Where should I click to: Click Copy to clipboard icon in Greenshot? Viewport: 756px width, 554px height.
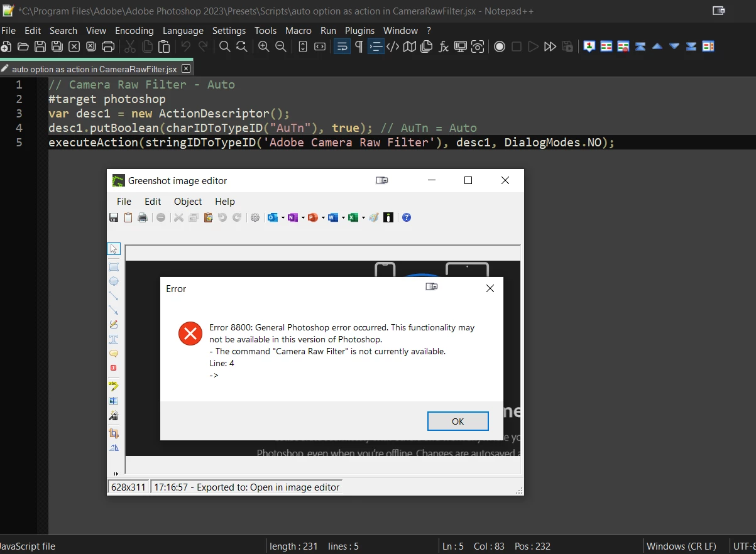pos(128,217)
